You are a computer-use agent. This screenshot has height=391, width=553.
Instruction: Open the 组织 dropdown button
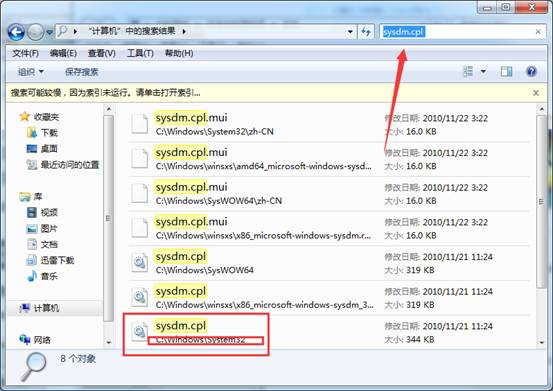31,72
